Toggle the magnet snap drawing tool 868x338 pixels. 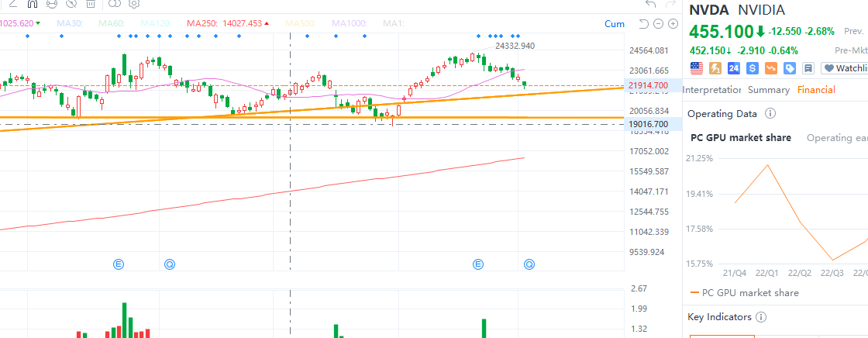(32, 4)
